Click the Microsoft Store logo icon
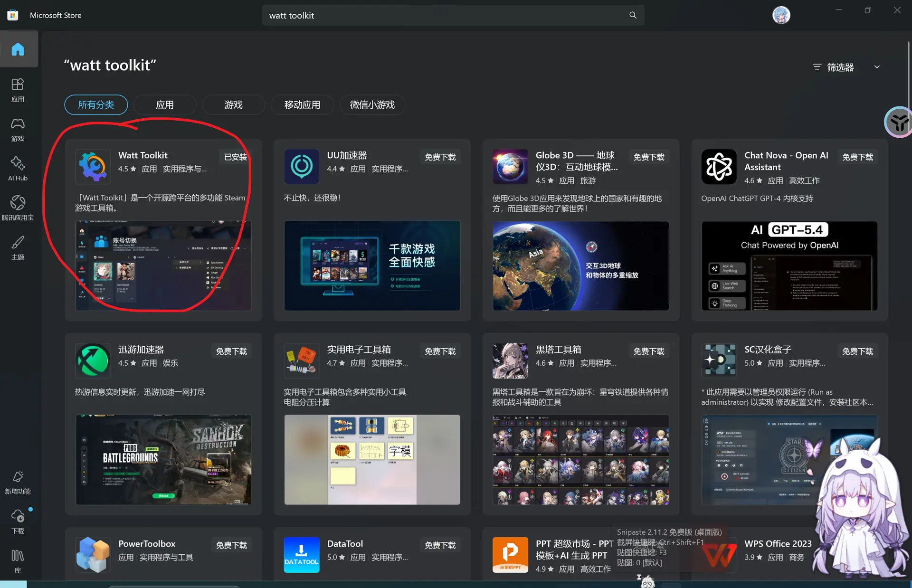This screenshot has height=588, width=912. 13,15
